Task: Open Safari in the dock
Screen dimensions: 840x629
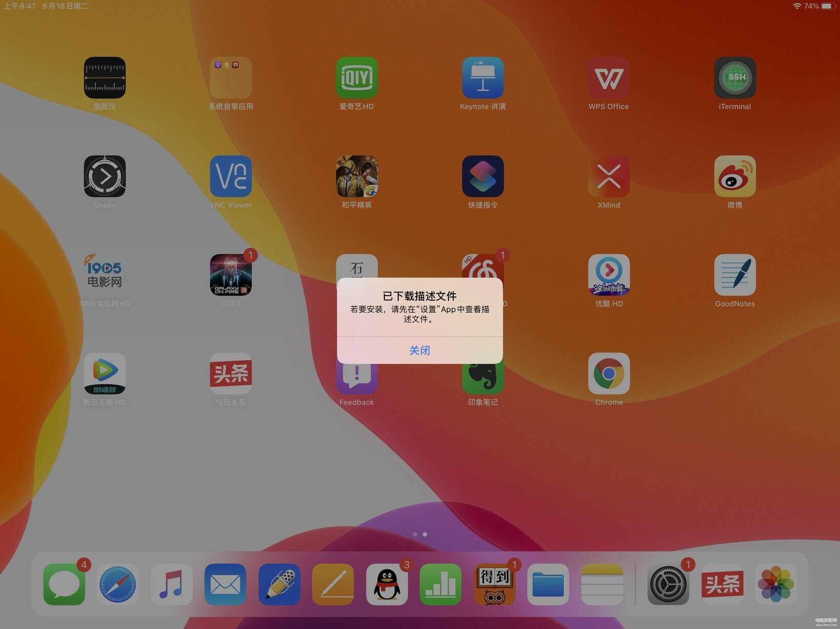Action: point(118,584)
